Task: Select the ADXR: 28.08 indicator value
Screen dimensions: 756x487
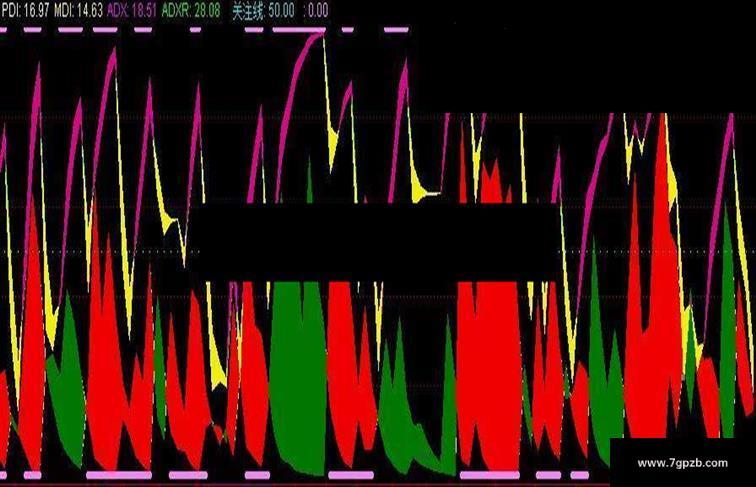Action: tap(191, 10)
